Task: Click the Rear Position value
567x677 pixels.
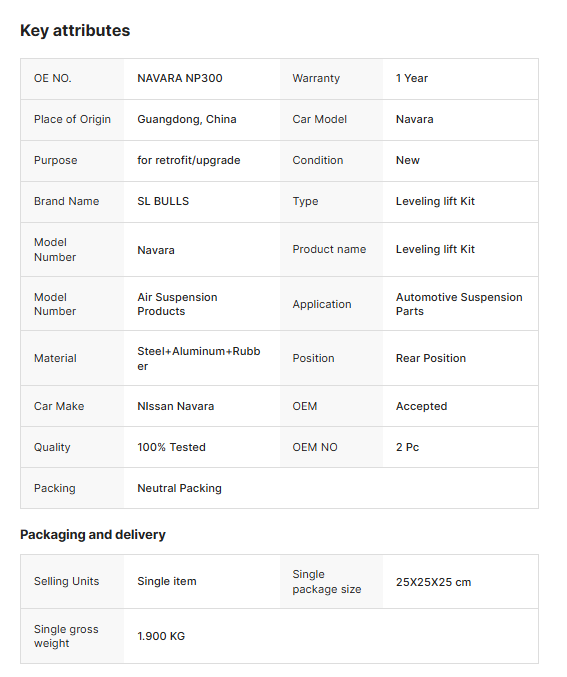Action: (x=431, y=358)
